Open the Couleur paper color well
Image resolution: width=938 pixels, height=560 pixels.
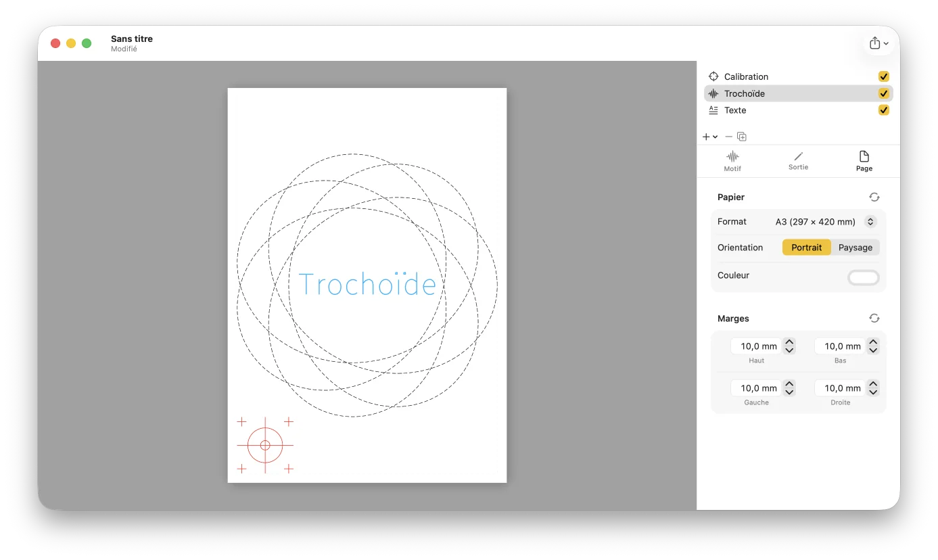pyautogui.click(x=864, y=277)
